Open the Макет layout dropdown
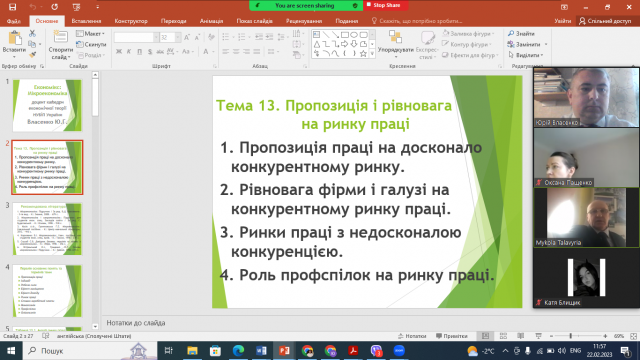The image size is (640, 360). pos(91,33)
